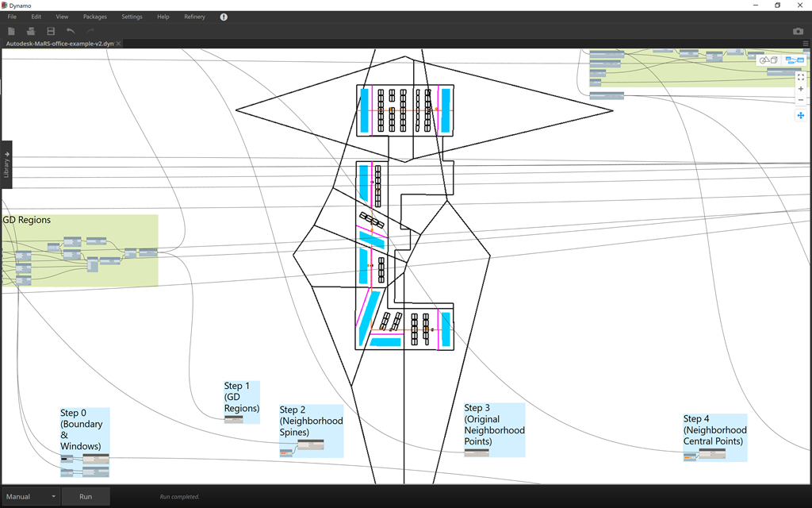The height and width of the screenshot is (508, 812).
Task: Click the Redo arrow icon
Action: [x=90, y=31]
